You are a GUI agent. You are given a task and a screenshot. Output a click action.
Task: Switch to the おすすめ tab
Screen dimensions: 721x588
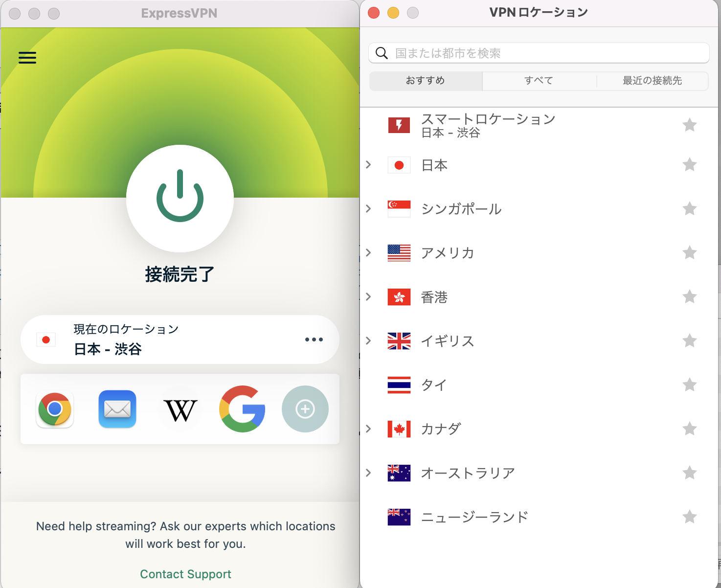pyautogui.click(x=426, y=81)
